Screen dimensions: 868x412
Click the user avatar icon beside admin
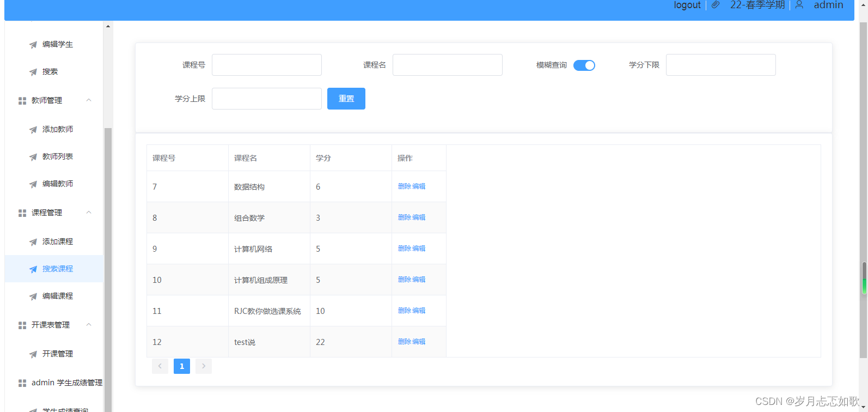799,5
